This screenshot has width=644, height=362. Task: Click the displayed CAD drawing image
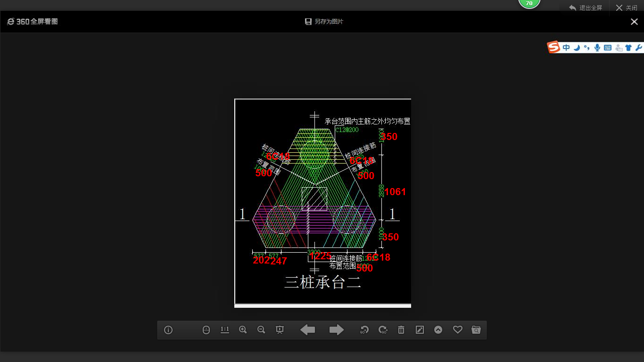click(323, 203)
